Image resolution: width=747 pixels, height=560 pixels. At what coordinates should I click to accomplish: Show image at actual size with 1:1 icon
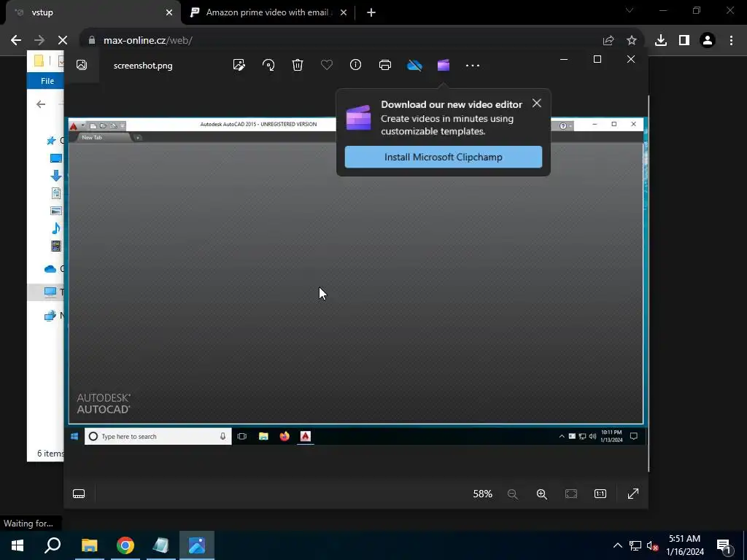pos(600,494)
